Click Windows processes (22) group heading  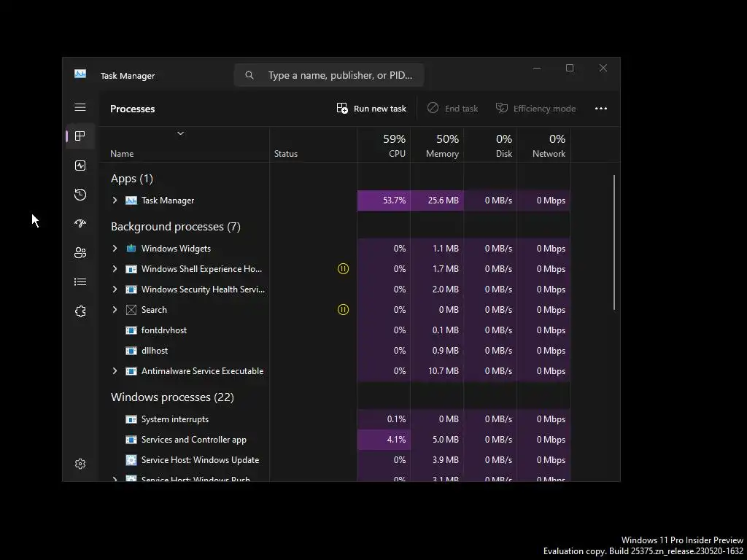[172, 397]
